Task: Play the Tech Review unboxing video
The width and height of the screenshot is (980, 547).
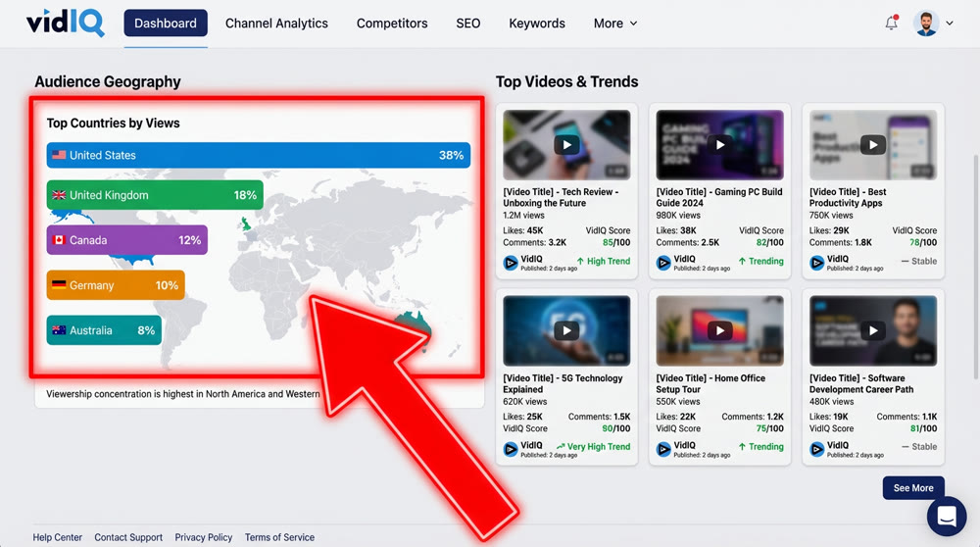Action: click(566, 145)
